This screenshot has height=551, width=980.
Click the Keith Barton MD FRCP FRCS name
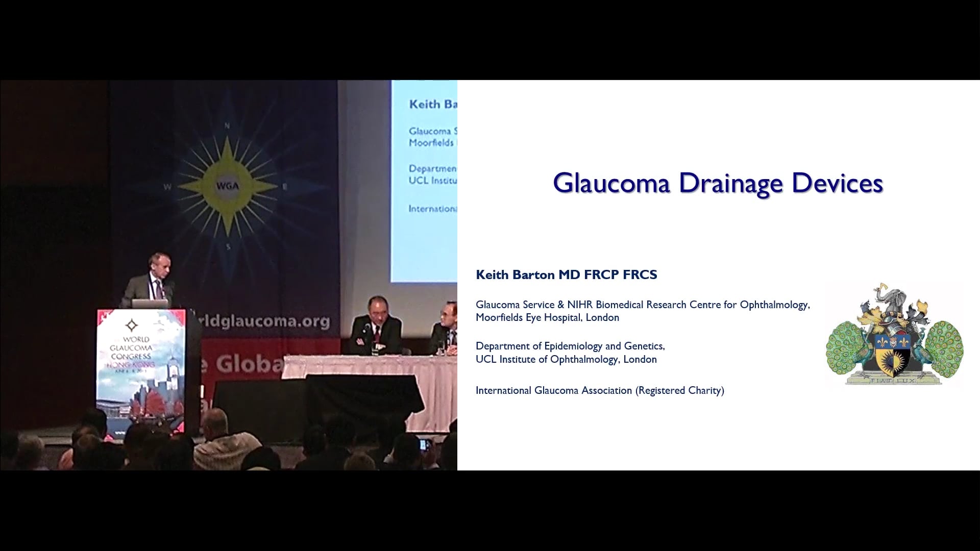coord(566,274)
